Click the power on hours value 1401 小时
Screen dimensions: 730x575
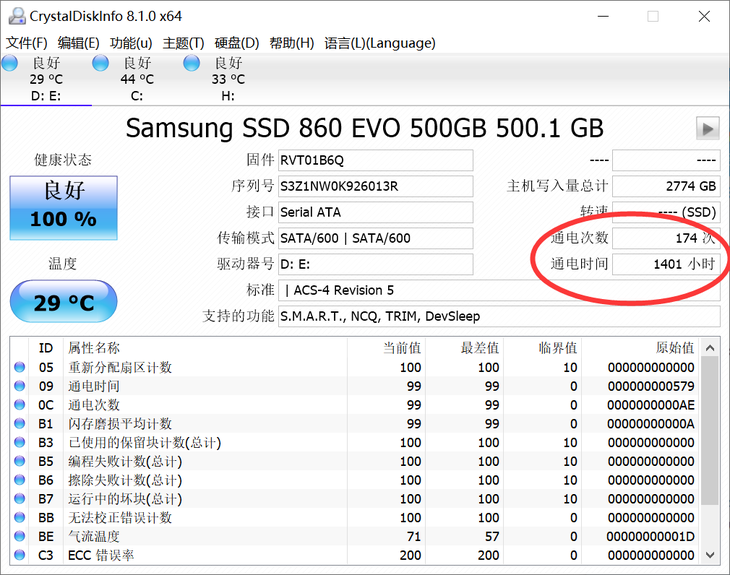coord(666,264)
